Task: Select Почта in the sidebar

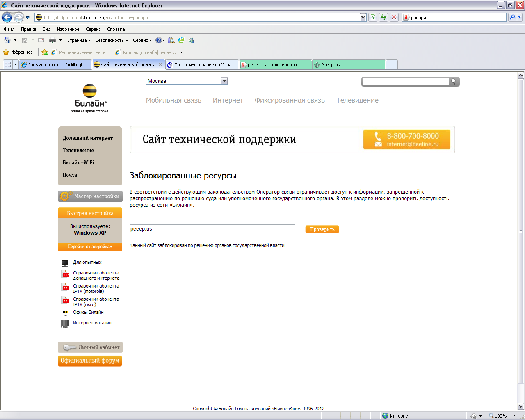Action: pyautogui.click(x=70, y=175)
